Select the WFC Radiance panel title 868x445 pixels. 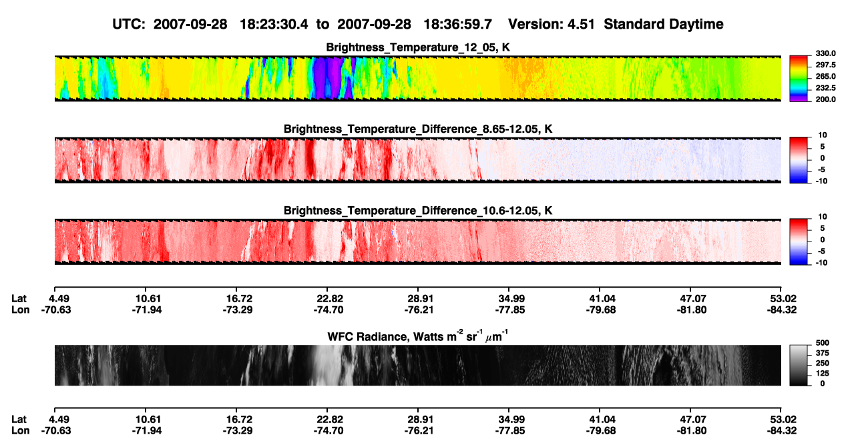point(418,336)
